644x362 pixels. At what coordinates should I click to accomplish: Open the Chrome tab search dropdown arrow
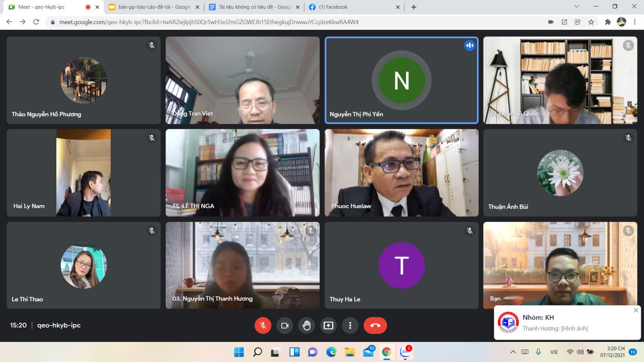576,7
